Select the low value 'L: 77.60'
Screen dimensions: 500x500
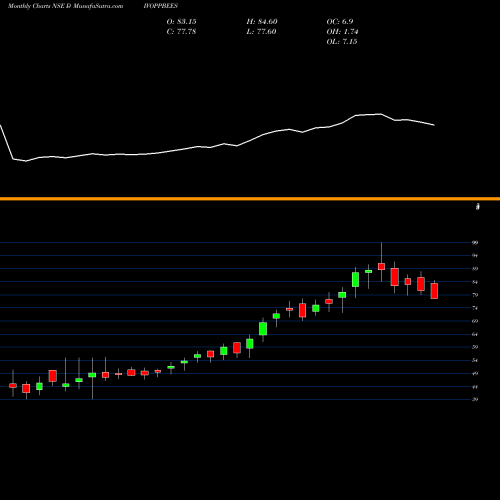click(x=261, y=32)
